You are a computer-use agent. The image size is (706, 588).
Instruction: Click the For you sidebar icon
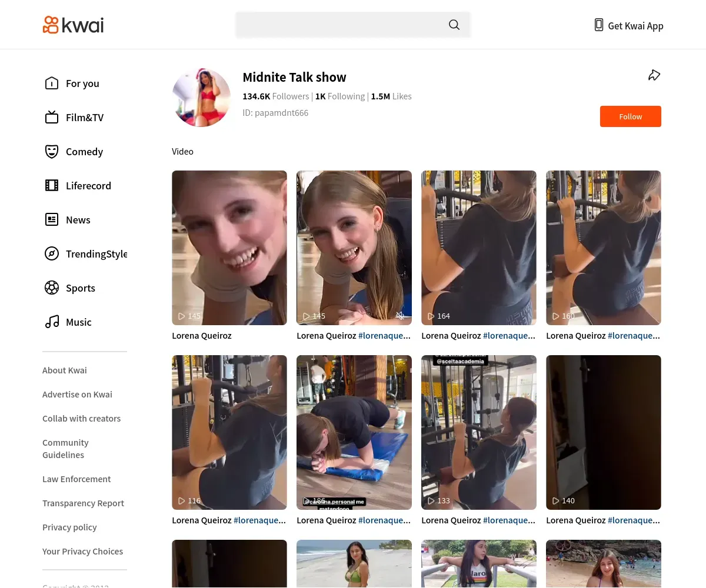(x=52, y=83)
